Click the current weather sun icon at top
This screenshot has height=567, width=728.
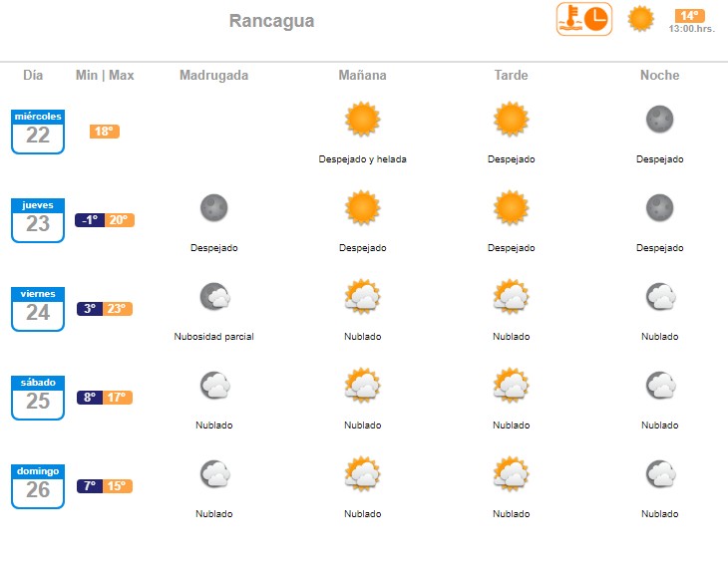coord(640,19)
